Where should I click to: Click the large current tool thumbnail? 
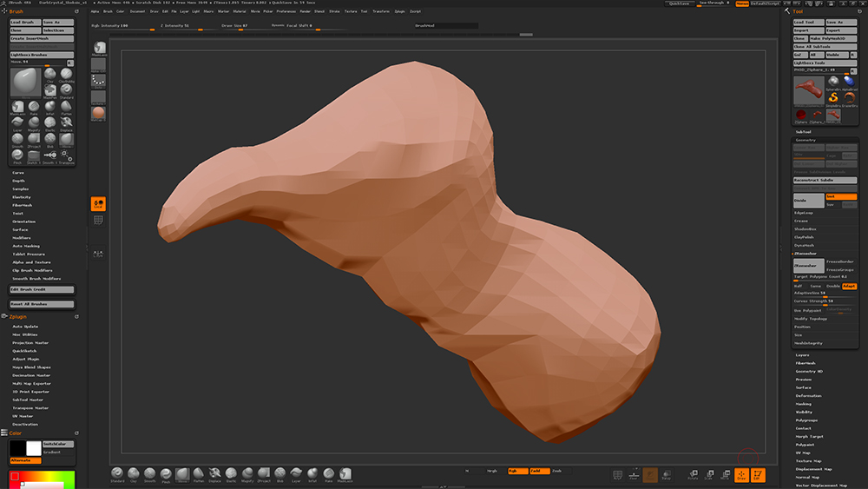pos(809,91)
